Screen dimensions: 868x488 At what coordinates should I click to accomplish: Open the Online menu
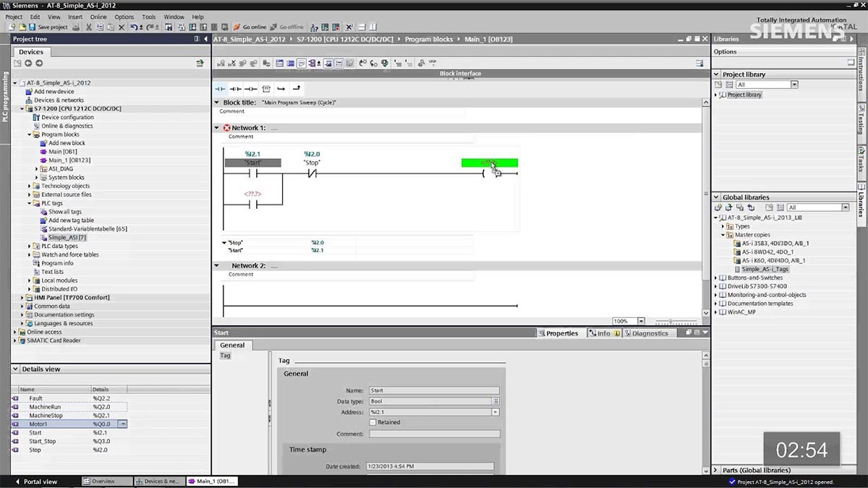(x=98, y=17)
